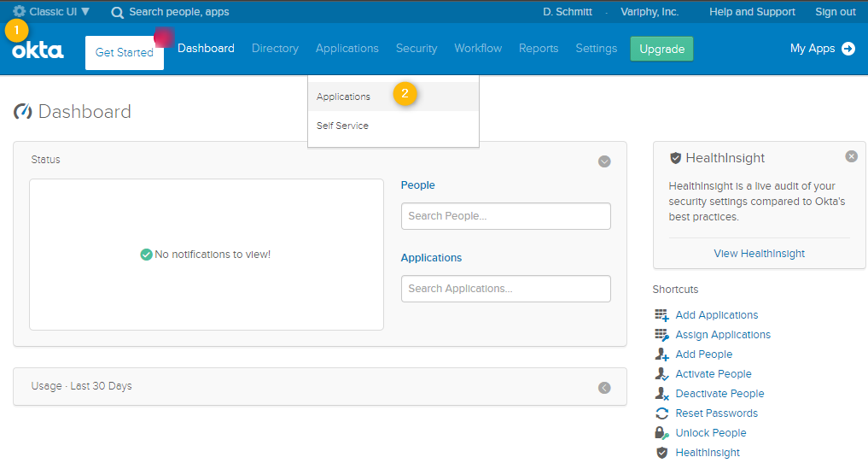This screenshot has height=463, width=868.
Task: Click the My Apps arrow icon
Action: pyautogui.click(x=848, y=49)
